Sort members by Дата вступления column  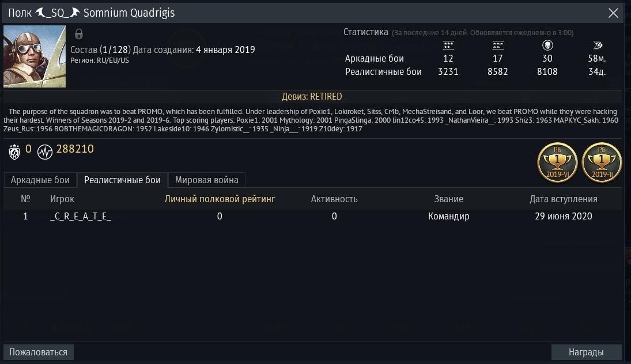[x=564, y=199]
